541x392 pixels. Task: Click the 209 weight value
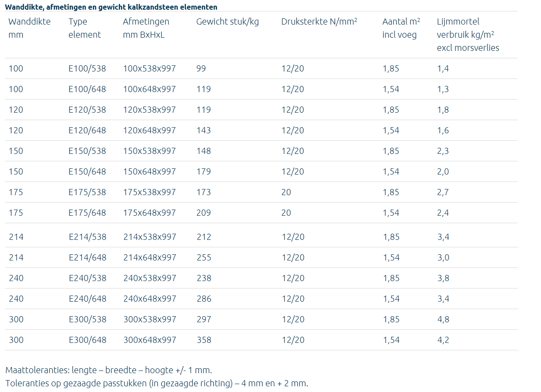(204, 213)
